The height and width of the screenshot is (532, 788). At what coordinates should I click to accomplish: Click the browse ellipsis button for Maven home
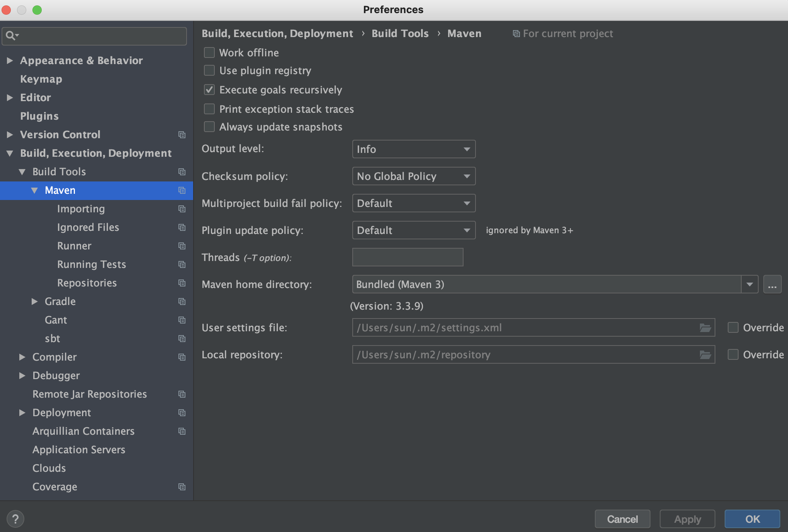coord(772,285)
